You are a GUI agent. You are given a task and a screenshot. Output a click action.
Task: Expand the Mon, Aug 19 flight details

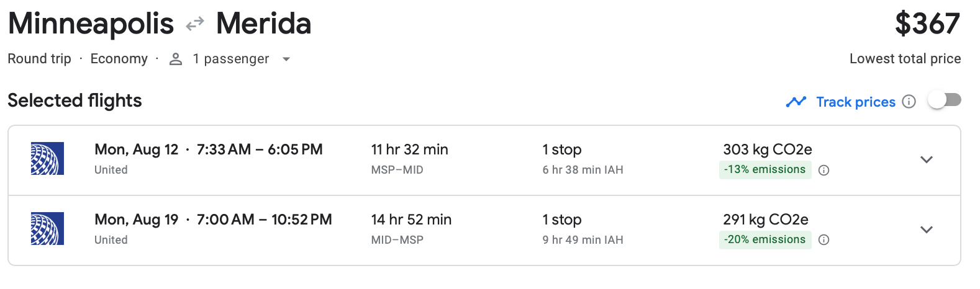tap(926, 229)
